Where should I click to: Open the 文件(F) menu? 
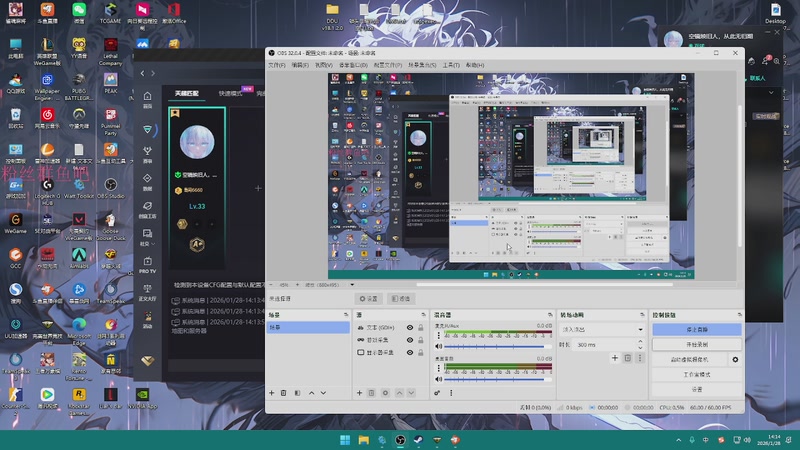pos(277,65)
